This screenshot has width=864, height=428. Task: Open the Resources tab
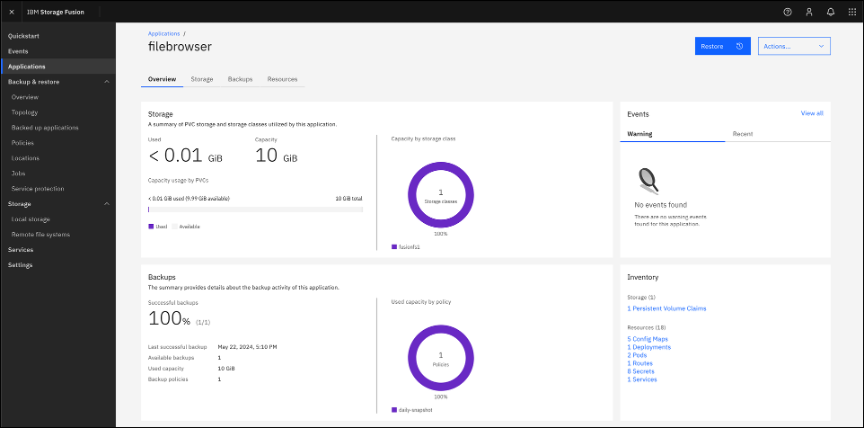(x=282, y=78)
